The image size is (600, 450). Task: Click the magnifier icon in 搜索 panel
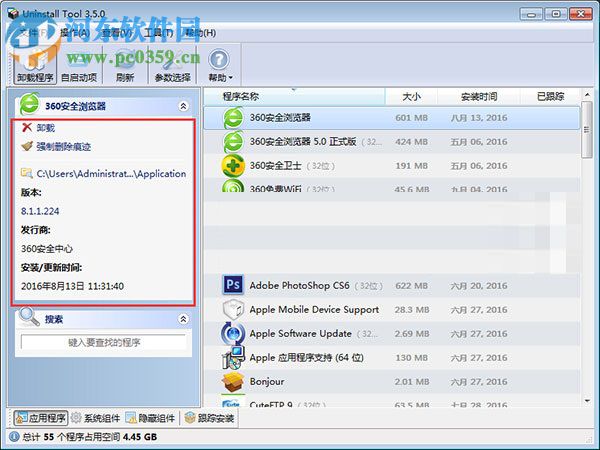click(29, 317)
